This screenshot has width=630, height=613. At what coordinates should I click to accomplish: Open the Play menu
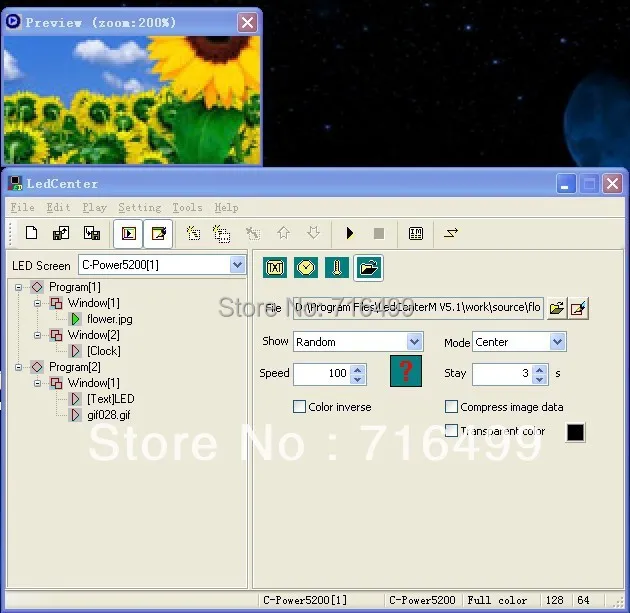pyautogui.click(x=94, y=207)
